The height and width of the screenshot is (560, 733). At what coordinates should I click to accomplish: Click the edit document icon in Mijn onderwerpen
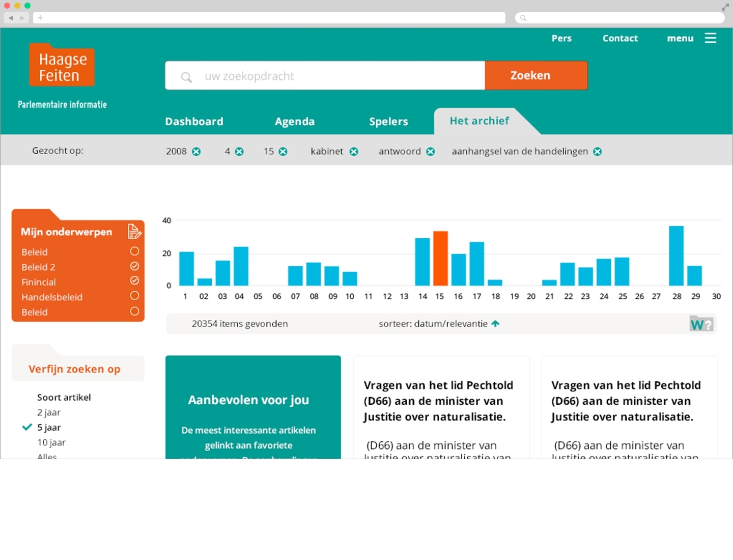134,232
